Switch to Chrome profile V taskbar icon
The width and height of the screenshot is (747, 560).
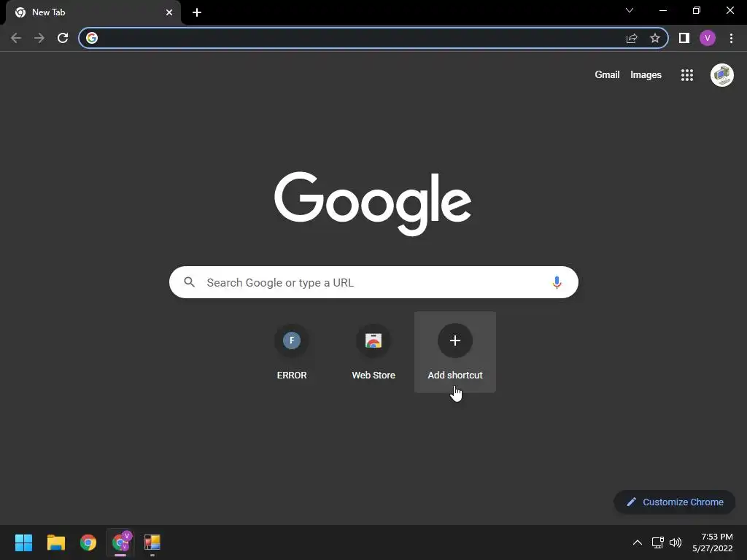click(x=120, y=542)
